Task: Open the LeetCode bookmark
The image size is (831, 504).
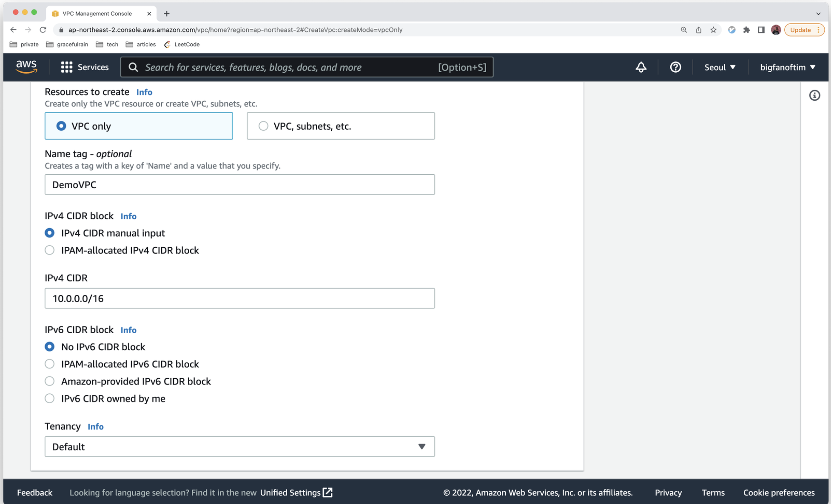Action: pos(182,44)
